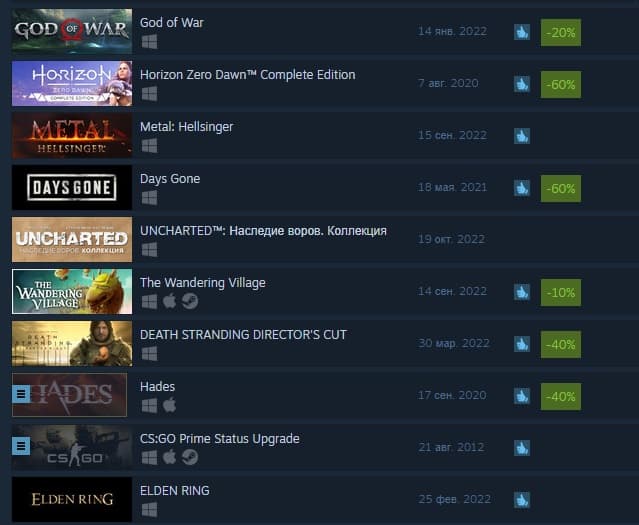639x525 pixels.
Task: Click the SteamOS icon under CS:GO Prime Status Upgrade
Action: click(189, 457)
